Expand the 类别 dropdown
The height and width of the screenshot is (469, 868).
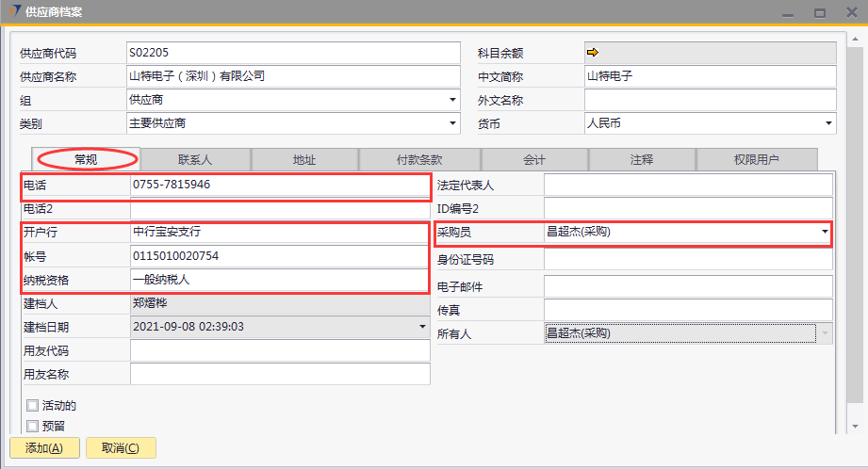[452, 123]
